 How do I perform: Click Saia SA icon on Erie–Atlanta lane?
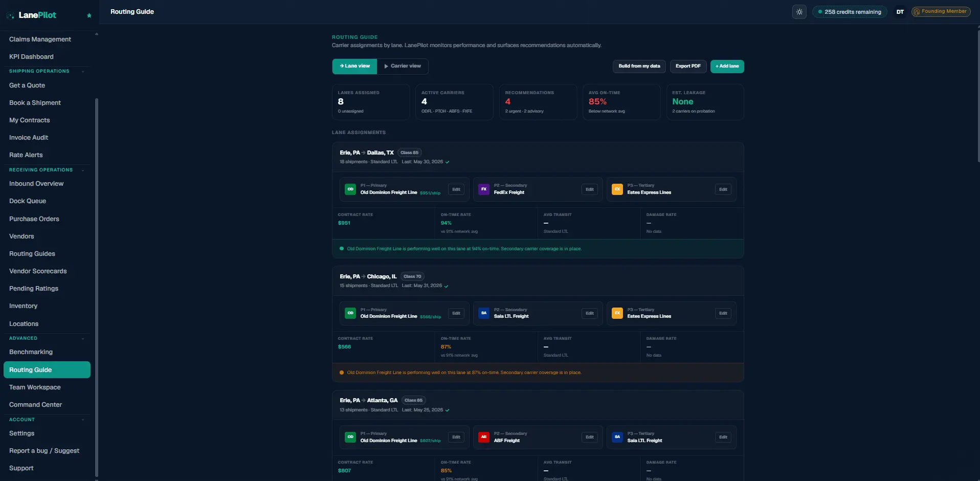pyautogui.click(x=617, y=437)
